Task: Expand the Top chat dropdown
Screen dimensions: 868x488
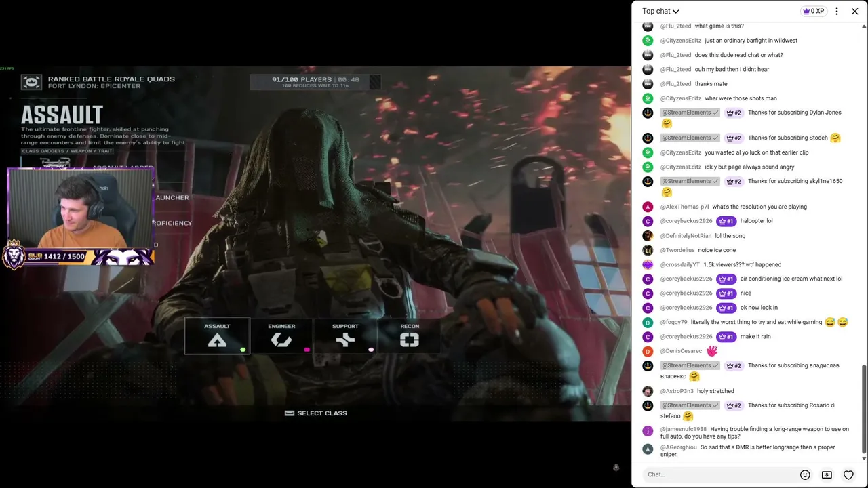Action: [660, 11]
